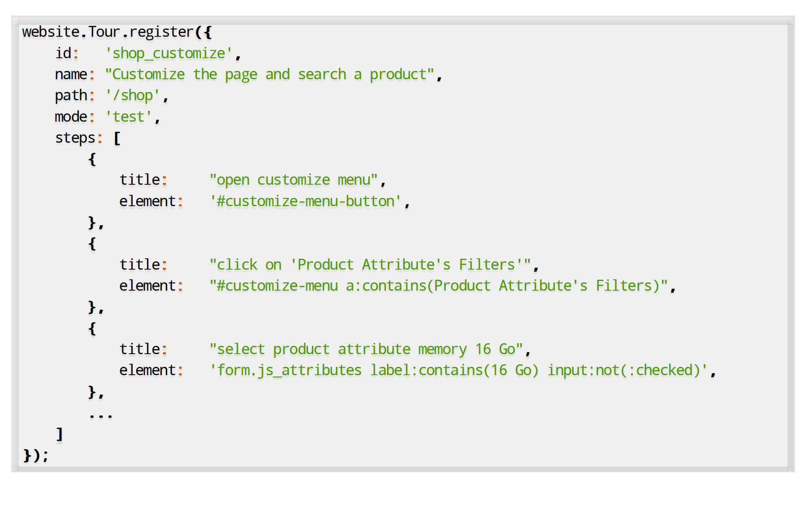The image size is (812, 506).
Task: Click the 'test' mode value
Action: [129, 117]
